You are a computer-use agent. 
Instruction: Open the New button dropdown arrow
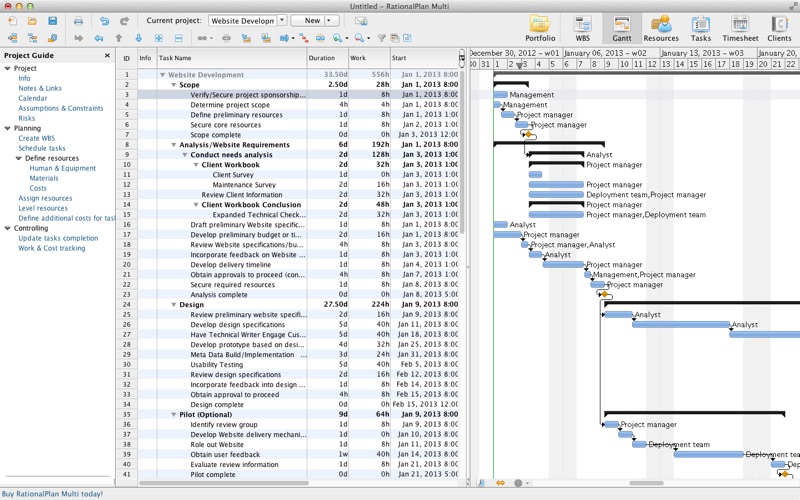coord(331,20)
